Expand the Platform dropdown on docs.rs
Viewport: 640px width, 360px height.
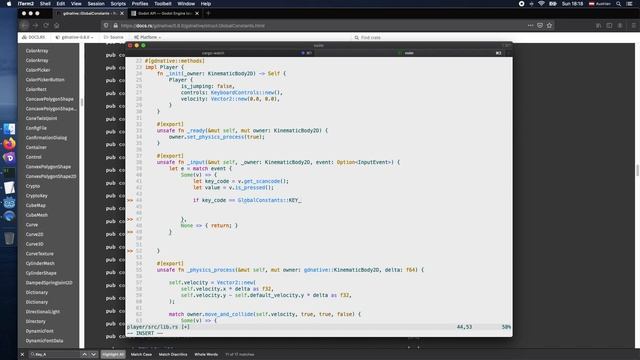148,37
